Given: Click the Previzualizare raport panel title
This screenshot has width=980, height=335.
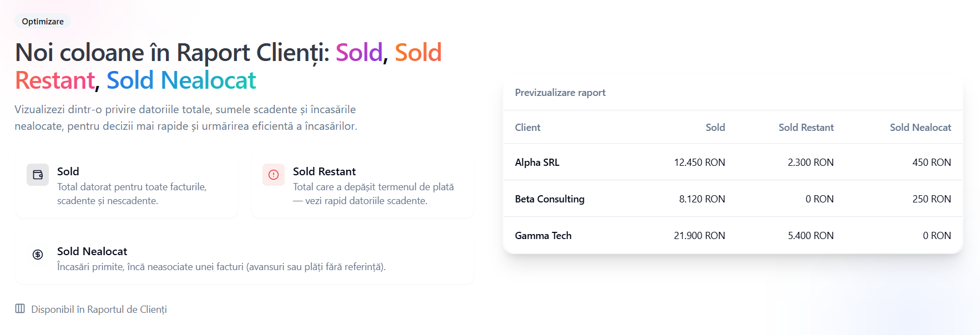Looking at the screenshot, I should click(560, 93).
